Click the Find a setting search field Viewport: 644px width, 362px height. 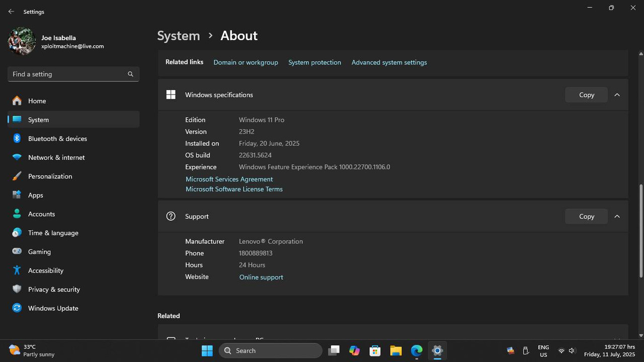68,74
